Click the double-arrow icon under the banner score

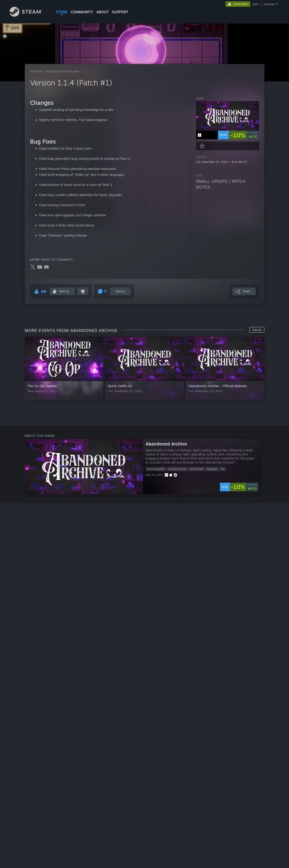click(x=5, y=36)
